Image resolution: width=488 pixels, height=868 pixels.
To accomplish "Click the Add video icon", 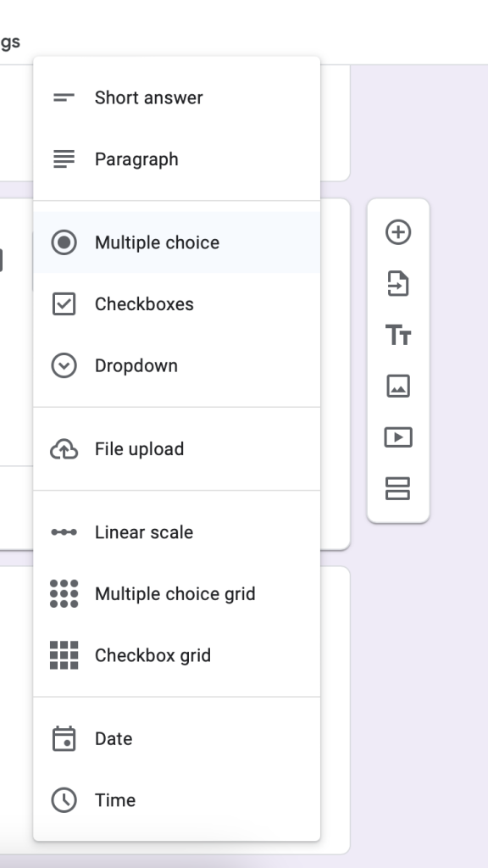I will [x=398, y=437].
